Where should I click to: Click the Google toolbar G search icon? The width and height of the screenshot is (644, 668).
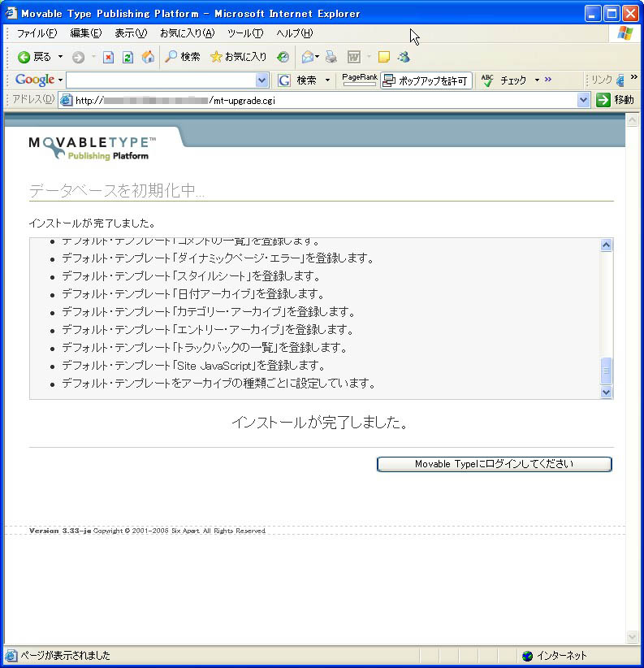(284, 80)
